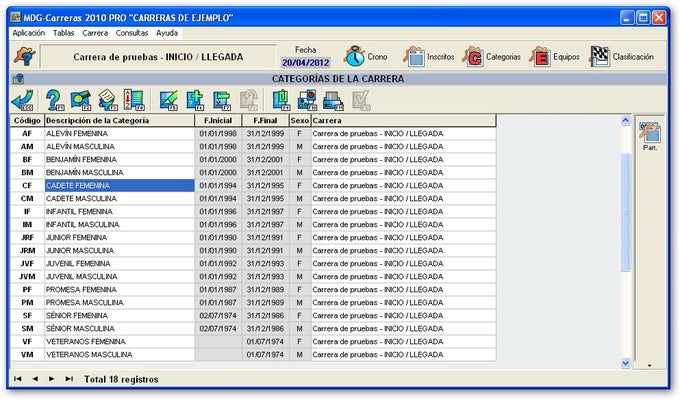The height and width of the screenshot is (399, 680).
Task: Open the Categorías section
Action: [x=491, y=56]
